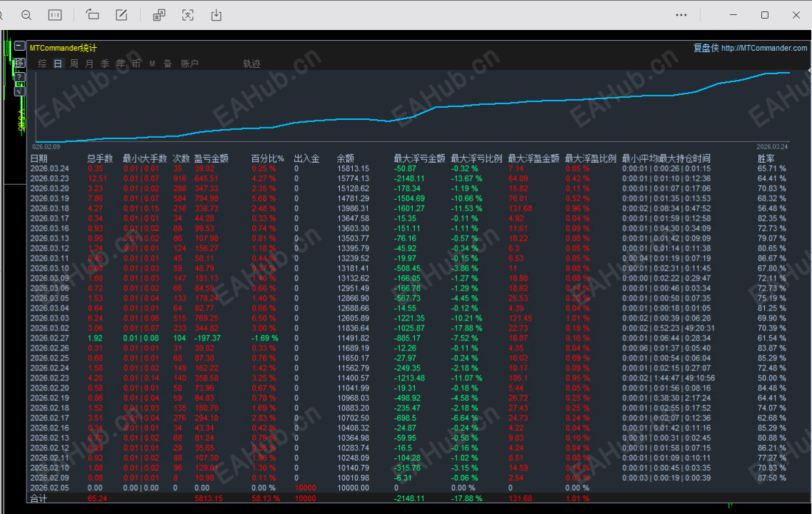This screenshot has width=812, height=514.
Task: Switch to the 月 monthly tab
Action: (x=89, y=64)
